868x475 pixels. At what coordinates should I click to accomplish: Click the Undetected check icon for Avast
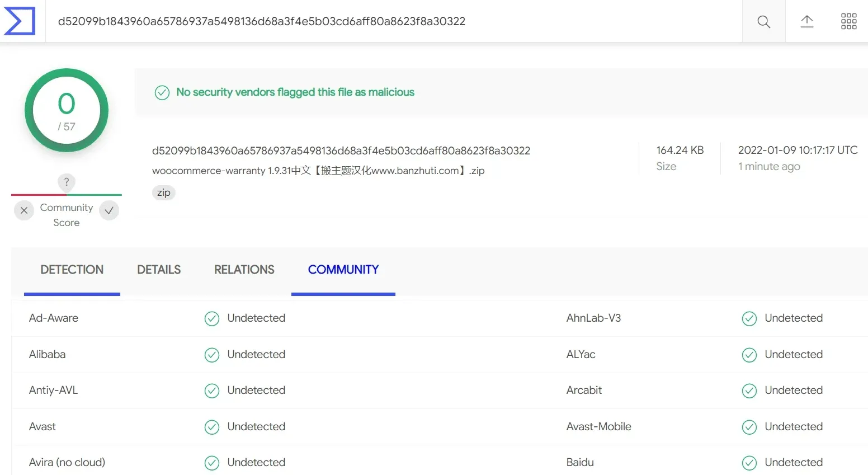click(x=212, y=427)
